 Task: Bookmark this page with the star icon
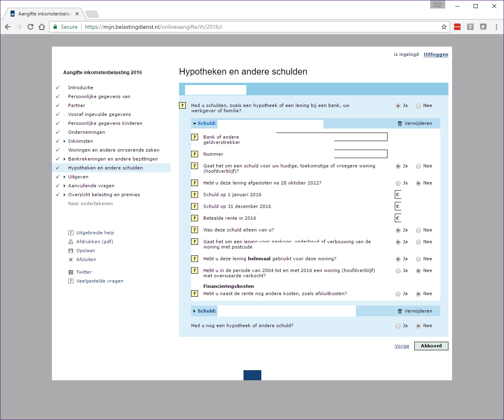pyautogui.click(x=444, y=27)
